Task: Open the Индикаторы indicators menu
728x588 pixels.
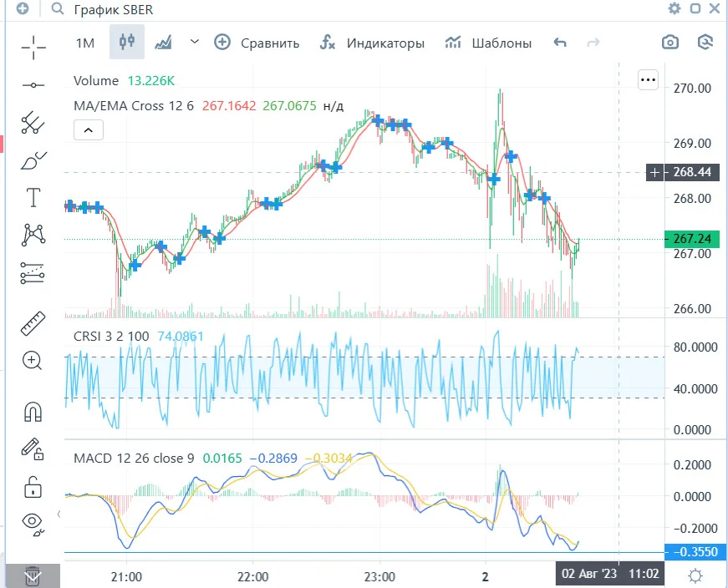Action: [x=372, y=43]
